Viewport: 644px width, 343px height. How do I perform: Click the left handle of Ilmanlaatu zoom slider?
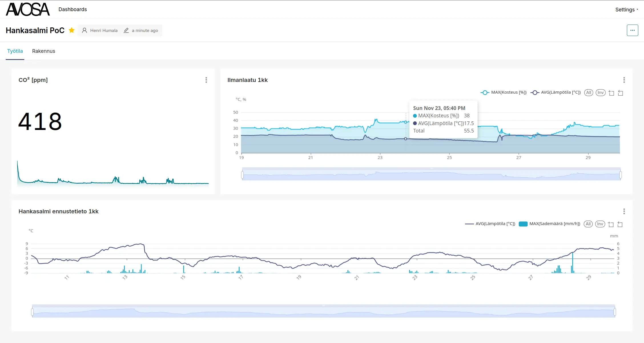pyautogui.click(x=242, y=174)
